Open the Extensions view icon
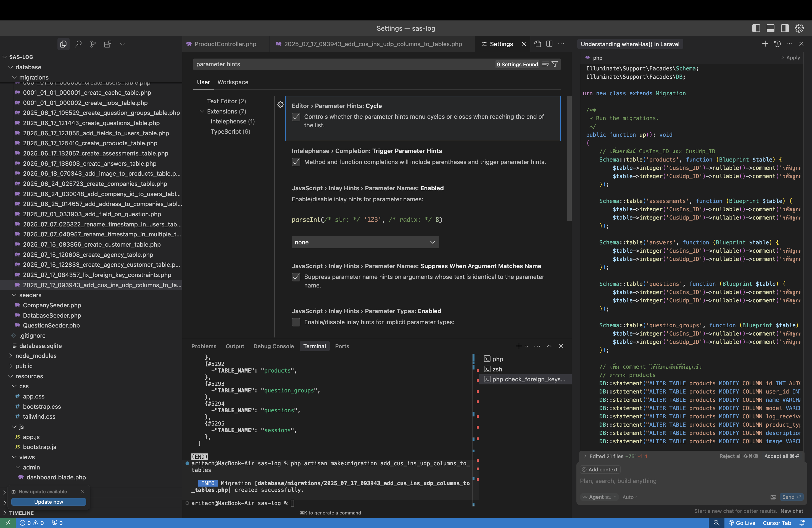 (x=107, y=44)
